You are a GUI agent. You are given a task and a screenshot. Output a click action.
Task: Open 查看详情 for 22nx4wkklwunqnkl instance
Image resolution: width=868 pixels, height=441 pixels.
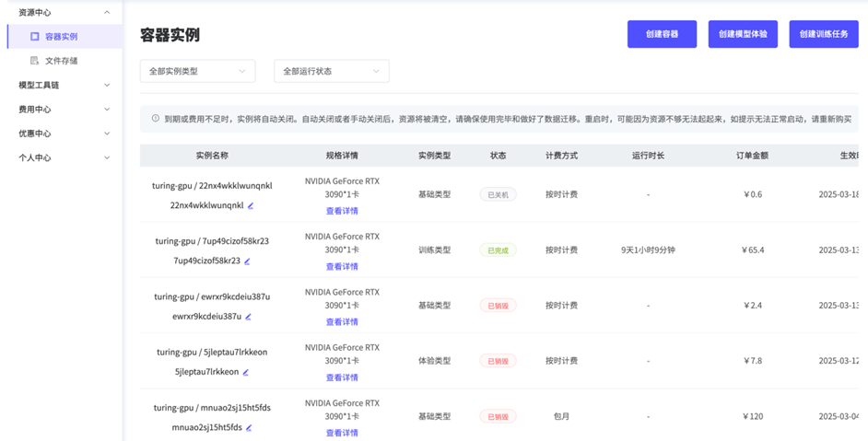click(342, 211)
